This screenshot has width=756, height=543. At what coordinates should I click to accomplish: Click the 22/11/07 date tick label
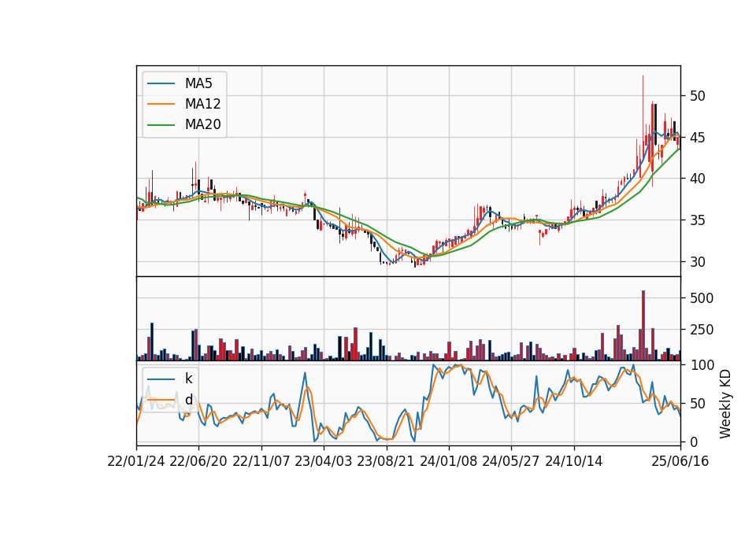[x=261, y=461]
